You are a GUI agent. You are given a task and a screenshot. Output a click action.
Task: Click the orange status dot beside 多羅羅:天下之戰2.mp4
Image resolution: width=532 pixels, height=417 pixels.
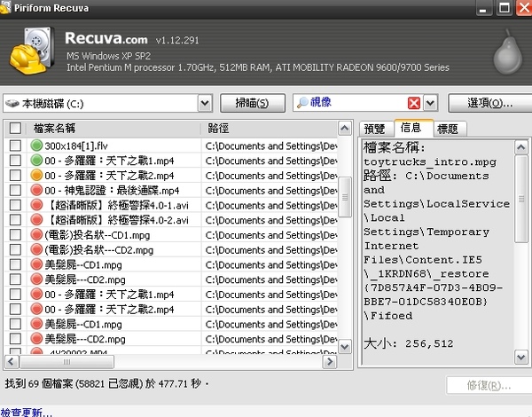tap(36, 175)
